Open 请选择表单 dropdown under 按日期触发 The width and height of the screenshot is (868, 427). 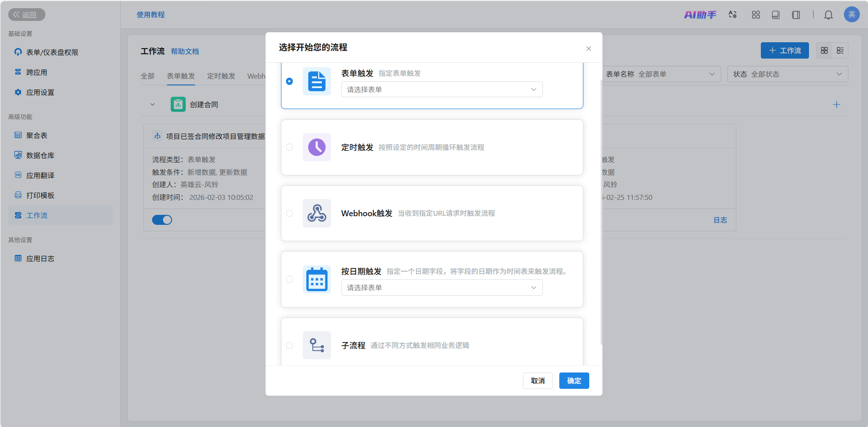click(x=441, y=288)
